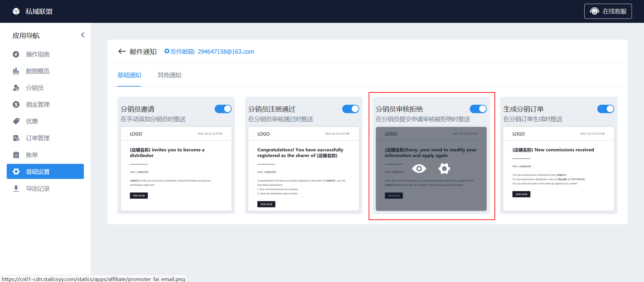Click the 账单 clipboard icon

tap(16, 155)
